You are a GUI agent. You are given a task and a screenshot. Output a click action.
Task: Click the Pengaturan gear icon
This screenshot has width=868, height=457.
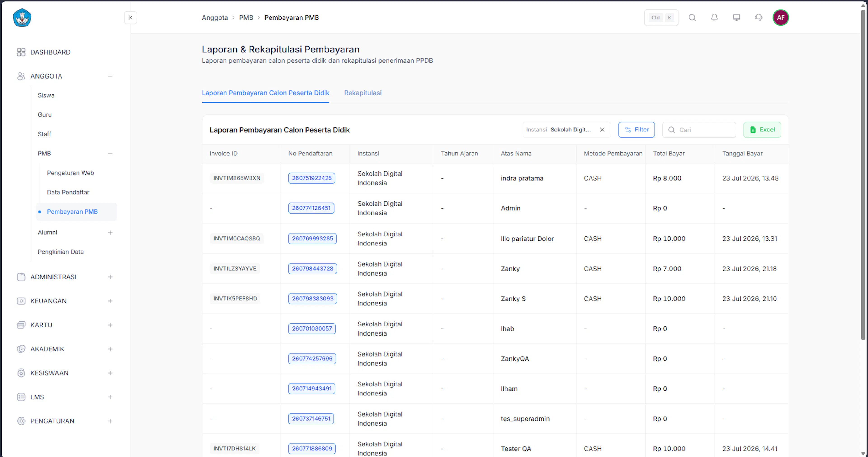[x=21, y=421]
